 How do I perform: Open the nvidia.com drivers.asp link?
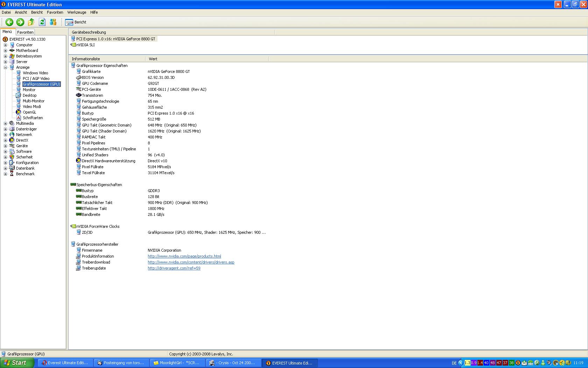191,262
